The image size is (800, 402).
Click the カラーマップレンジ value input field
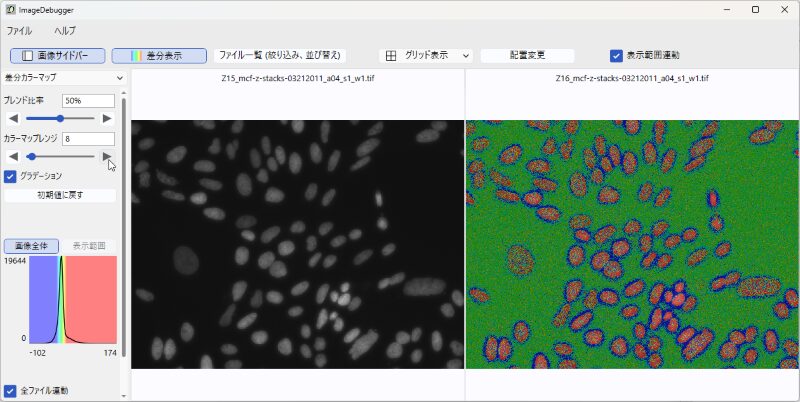pyautogui.click(x=88, y=139)
